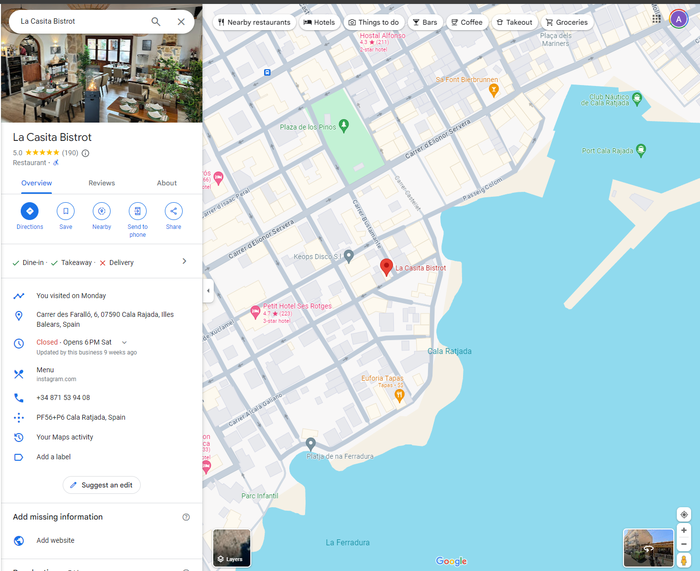Select the Groceries chip
This screenshot has width=700, height=571.
point(567,22)
